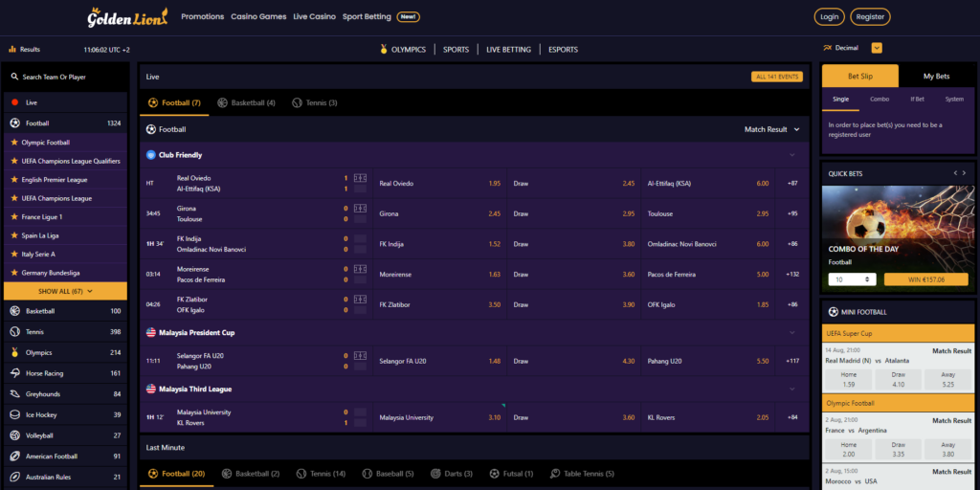980x490 pixels.
Task: Open pitch view icon for Moreirense match
Action: pyautogui.click(x=360, y=269)
